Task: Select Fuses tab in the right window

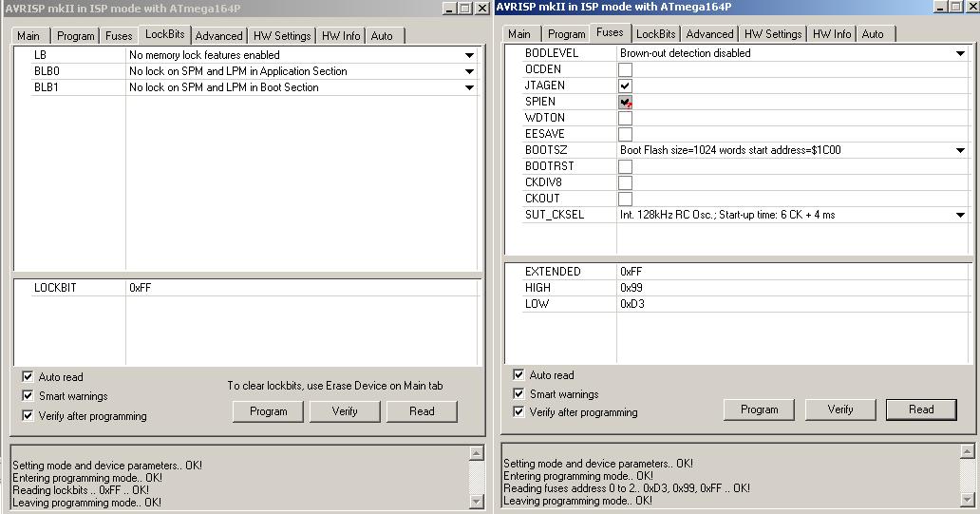Action: (x=610, y=32)
